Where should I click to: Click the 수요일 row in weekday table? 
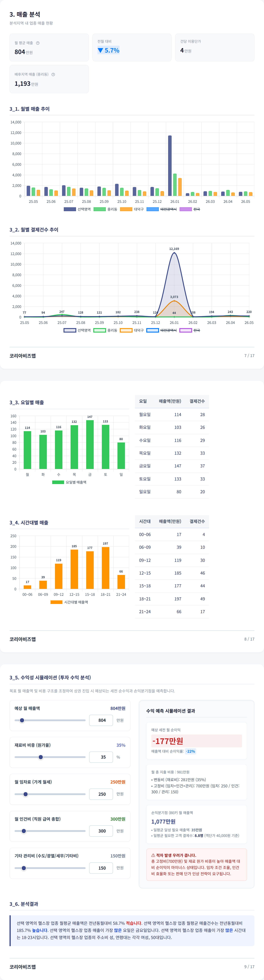click(172, 441)
